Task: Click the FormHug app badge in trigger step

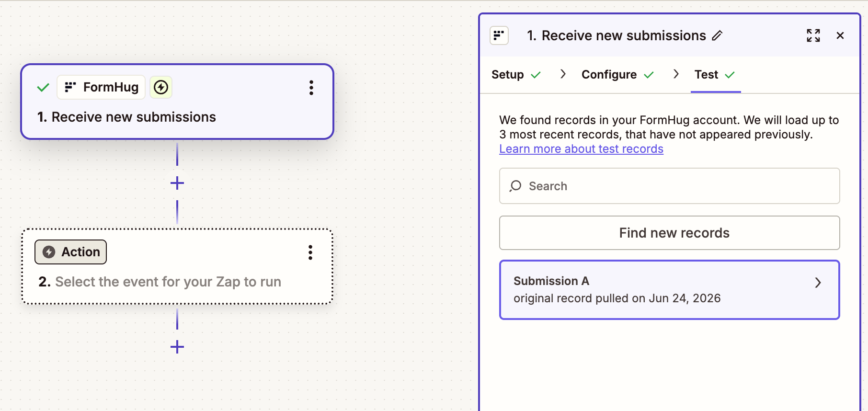Action: point(101,87)
